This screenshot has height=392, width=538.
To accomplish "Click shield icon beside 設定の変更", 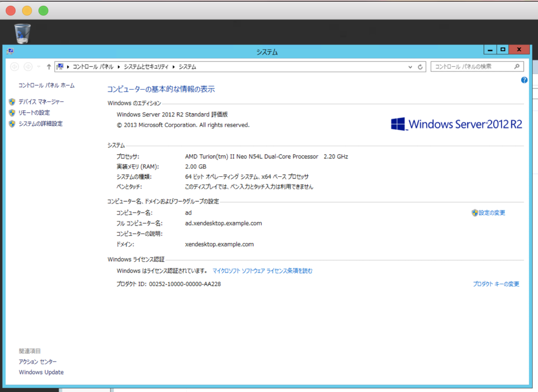I will pyautogui.click(x=475, y=213).
